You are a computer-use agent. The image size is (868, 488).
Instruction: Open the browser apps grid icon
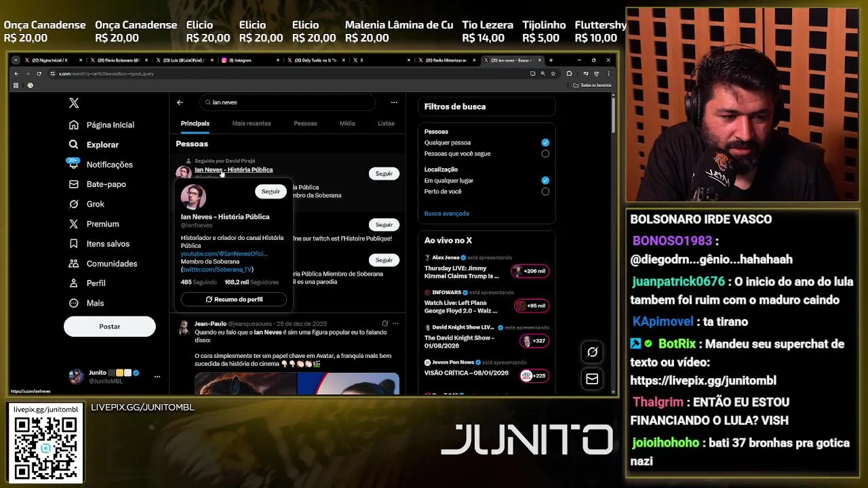[x=16, y=85]
